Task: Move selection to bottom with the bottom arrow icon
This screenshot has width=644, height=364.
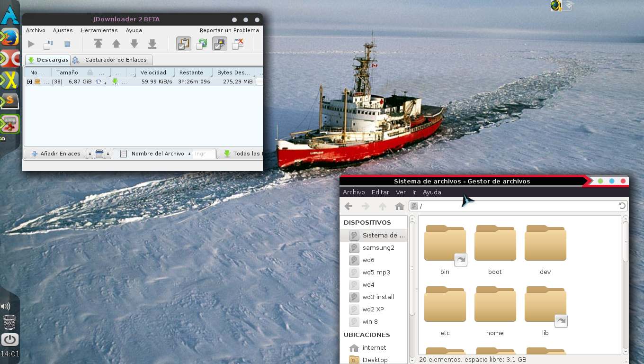Action: coord(152,44)
